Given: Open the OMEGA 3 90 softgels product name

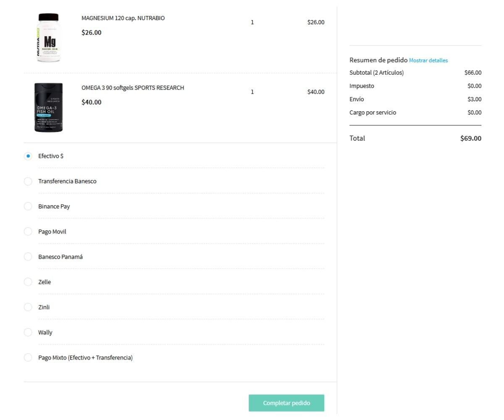Looking at the screenshot, I should tap(133, 88).
